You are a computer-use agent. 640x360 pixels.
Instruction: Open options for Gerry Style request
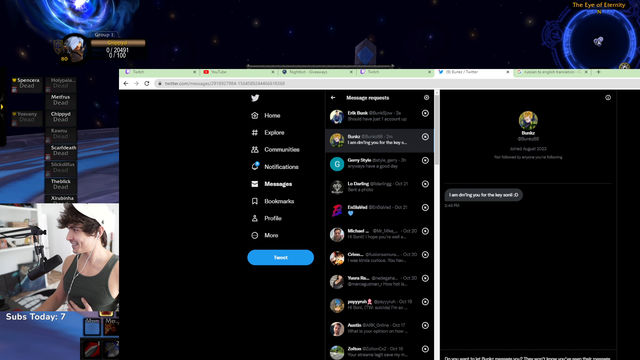[x=425, y=160]
